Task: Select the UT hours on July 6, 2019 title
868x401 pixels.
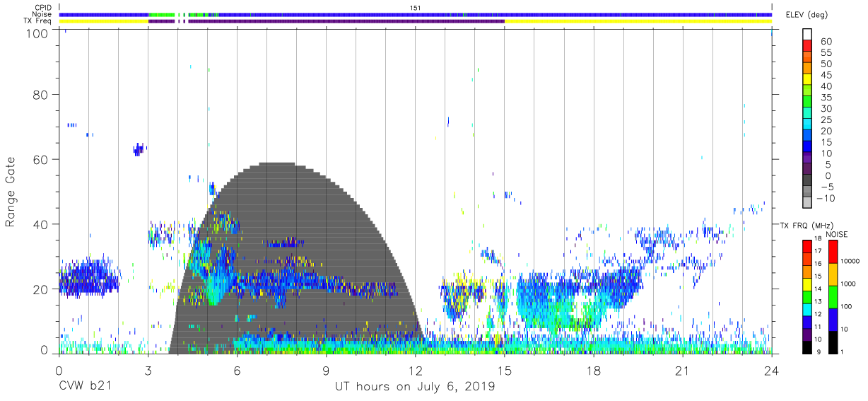Action: [415, 387]
